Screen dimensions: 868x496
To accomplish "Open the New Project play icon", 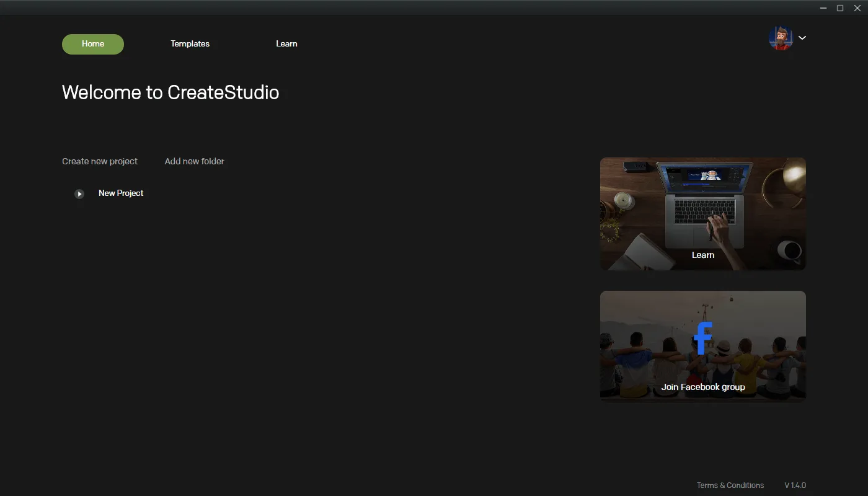I will (79, 194).
